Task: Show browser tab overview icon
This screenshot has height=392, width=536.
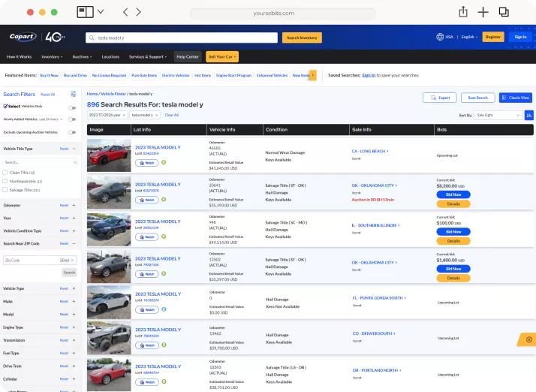Action: pyautogui.click(x=504, y=12)
